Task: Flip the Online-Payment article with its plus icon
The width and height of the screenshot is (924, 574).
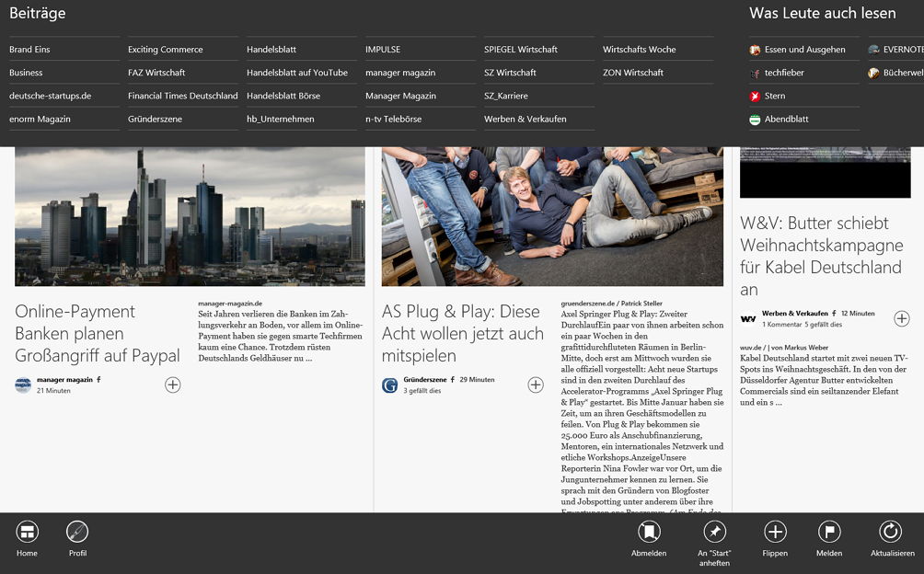Action: (173, 385)
